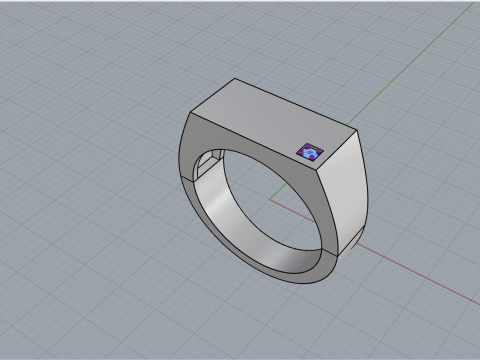Select the blue gemstone on the ring
Image resolution: width=480 pixels, height=360 pixels.
pos(310,153)
